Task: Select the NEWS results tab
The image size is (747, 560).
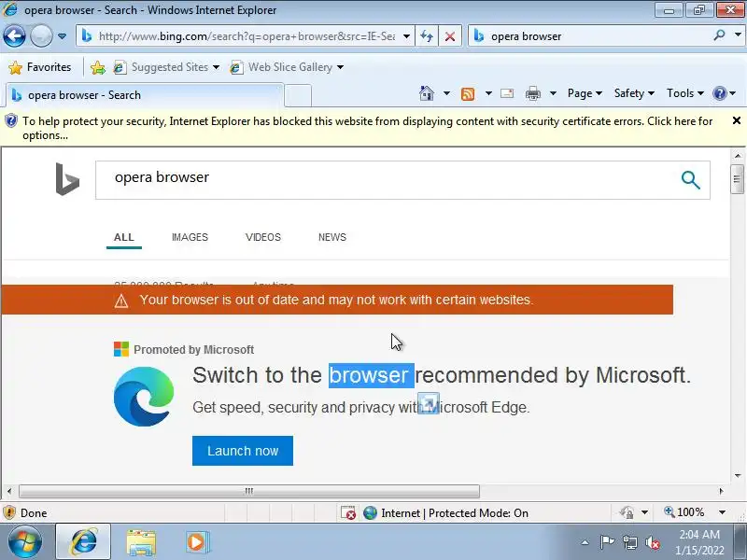Action: [x=332, y=237]
